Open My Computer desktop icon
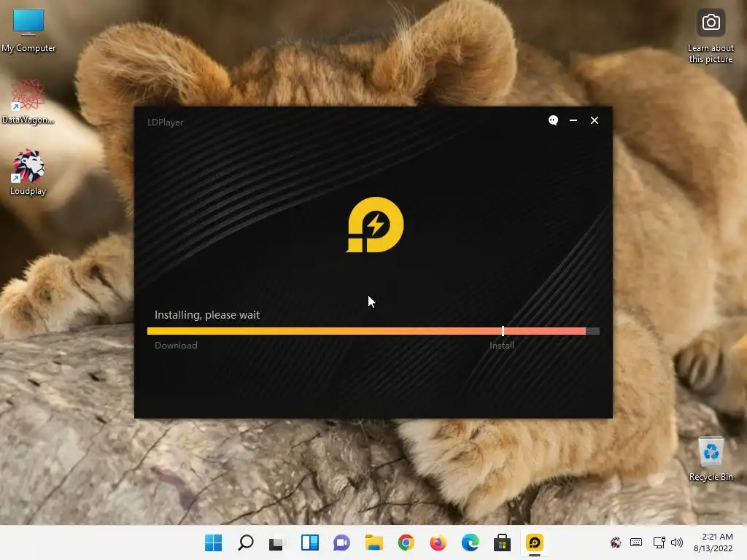Viewport: 747px width, 560px height. click(x=28, y=31)
